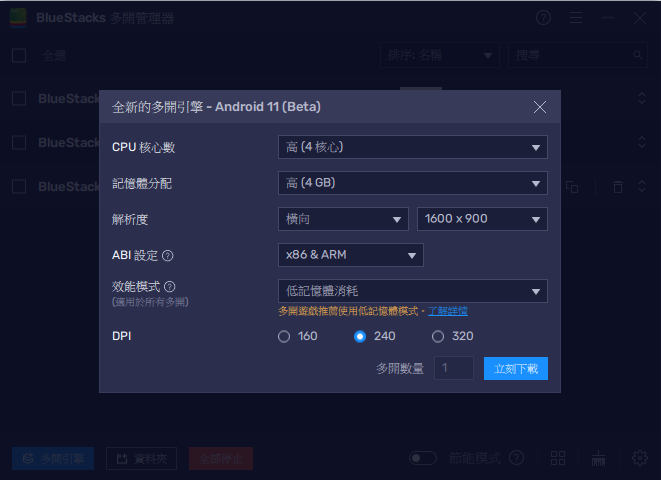The height and width of the screenshot is (480, 661).
Task: Open the 低記憶體消耗 performance mode dropdown
Action: 413,291
